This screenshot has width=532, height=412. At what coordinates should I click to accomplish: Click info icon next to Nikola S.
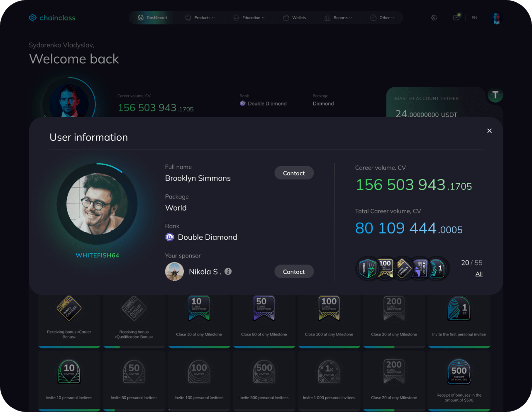click(228, 271)
